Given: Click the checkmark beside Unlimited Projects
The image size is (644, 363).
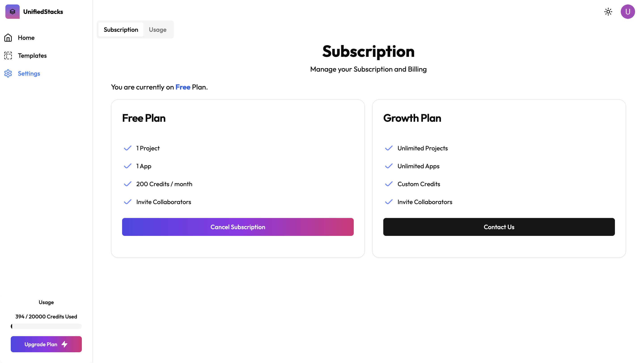Looking at the screenshot, I should pyautogui.click(x=389, y=148).
